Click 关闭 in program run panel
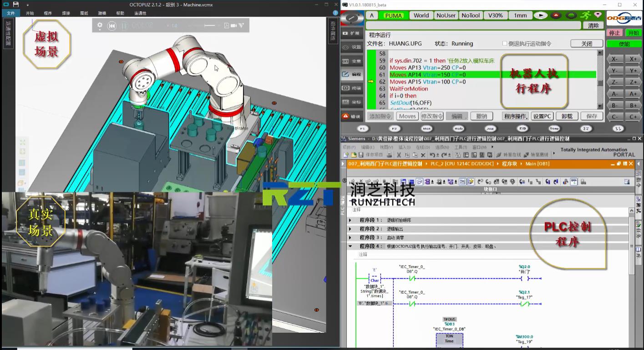This screenshot has width=644, height=350. pos(587,44)
